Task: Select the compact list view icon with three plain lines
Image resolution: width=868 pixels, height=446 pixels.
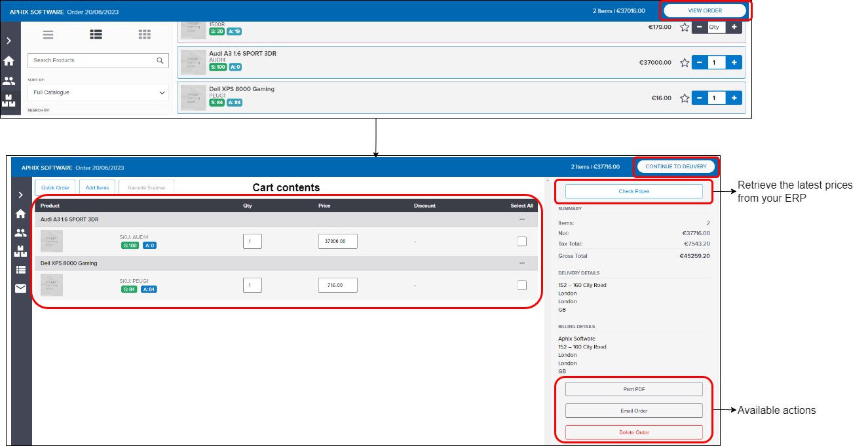Action: tap(48, 35)
